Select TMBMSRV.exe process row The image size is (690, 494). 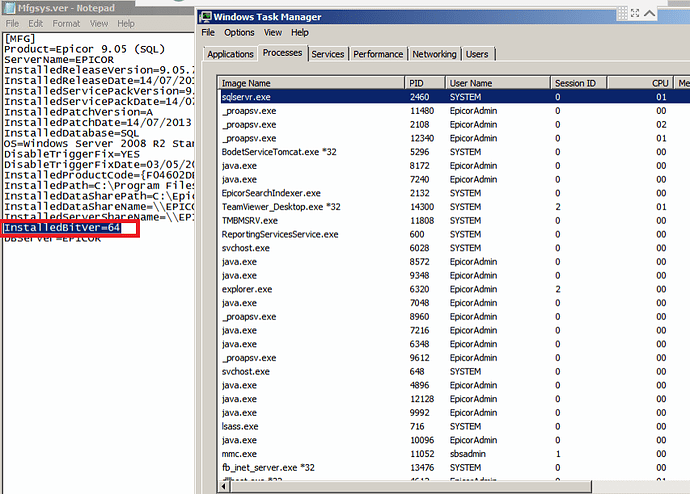tap(455, 220)
